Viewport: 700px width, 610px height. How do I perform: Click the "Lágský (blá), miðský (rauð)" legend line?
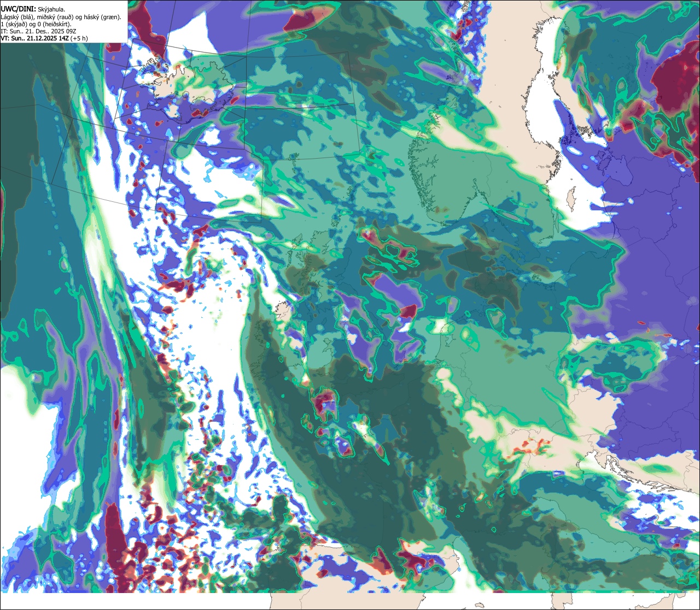61,16
